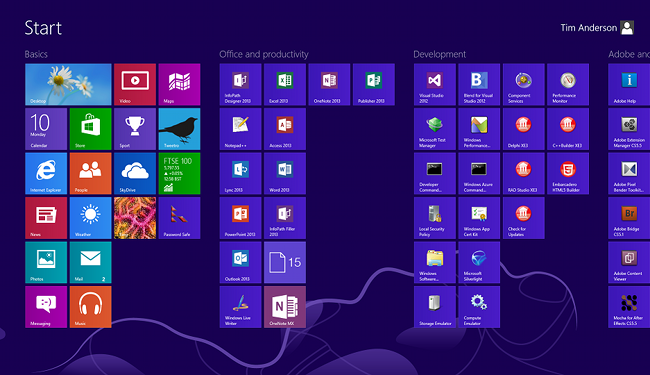Launch Word 2013
The width and height of the screenshot is (650, 375).
click(x=285, y=173)
